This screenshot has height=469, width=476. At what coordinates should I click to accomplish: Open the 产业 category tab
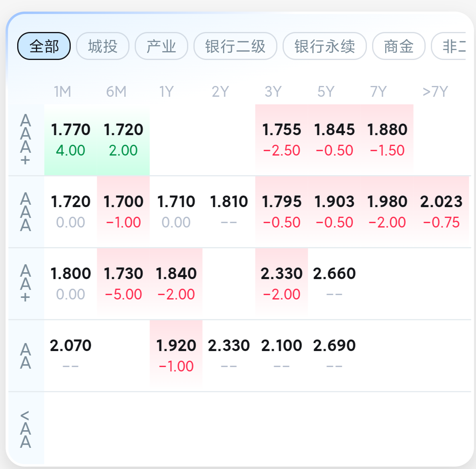pyautogui.click(x=161, y=46)
